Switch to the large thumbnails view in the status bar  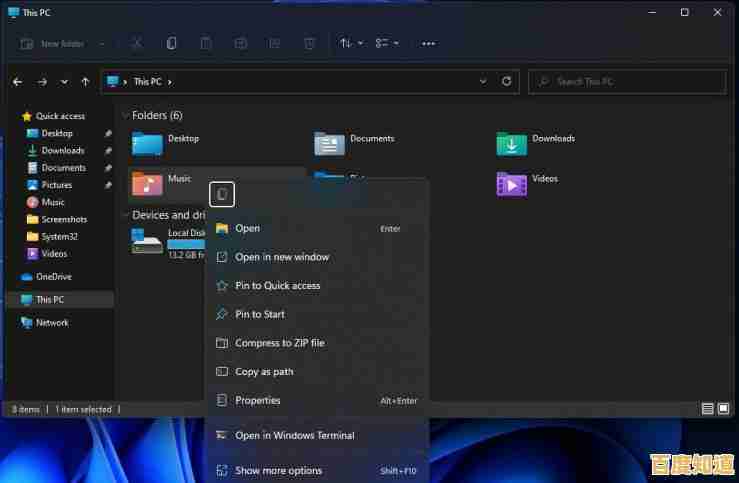(x=724, y=409)
